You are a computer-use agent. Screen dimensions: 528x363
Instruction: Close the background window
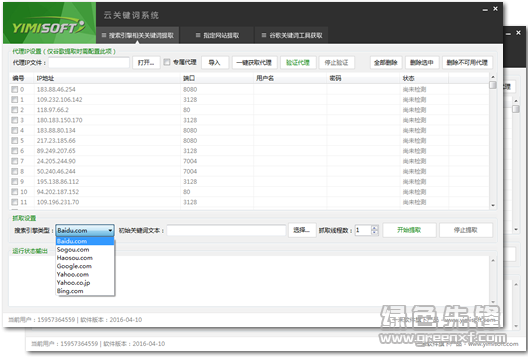click(x=519, y=32)
